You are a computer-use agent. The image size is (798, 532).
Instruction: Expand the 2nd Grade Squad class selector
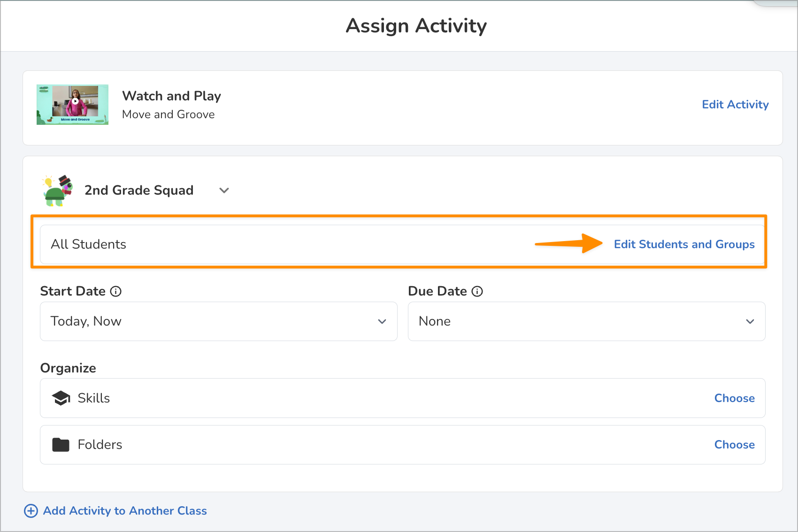tap(224, 190)
